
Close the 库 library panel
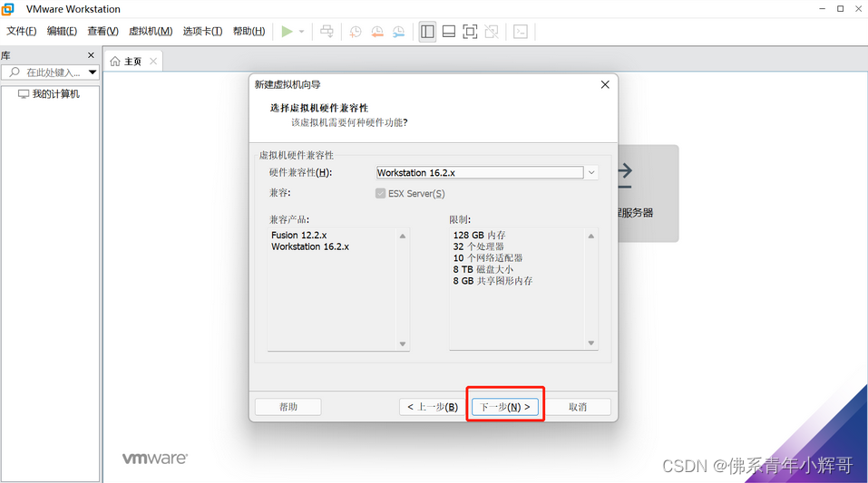pyautogui.click(x=92, y=55)
